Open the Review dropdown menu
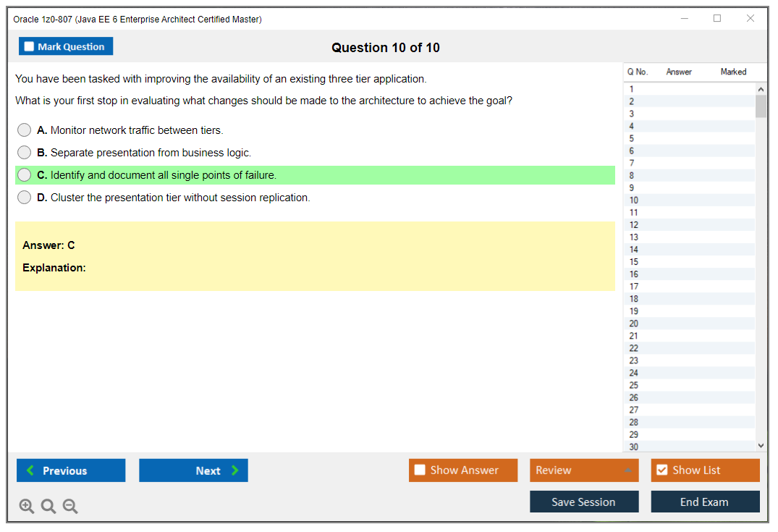This screenshot has height=532, width=778. (x=583, y=470)
